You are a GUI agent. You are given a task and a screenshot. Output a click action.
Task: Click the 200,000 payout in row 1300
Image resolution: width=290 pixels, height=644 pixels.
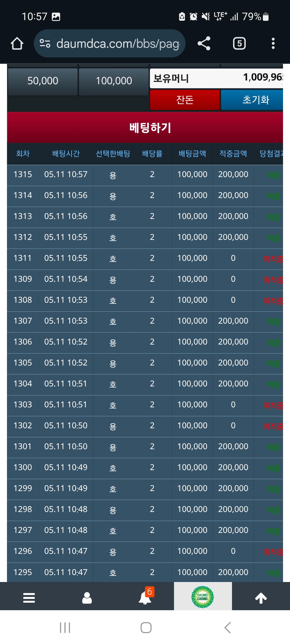233,467
